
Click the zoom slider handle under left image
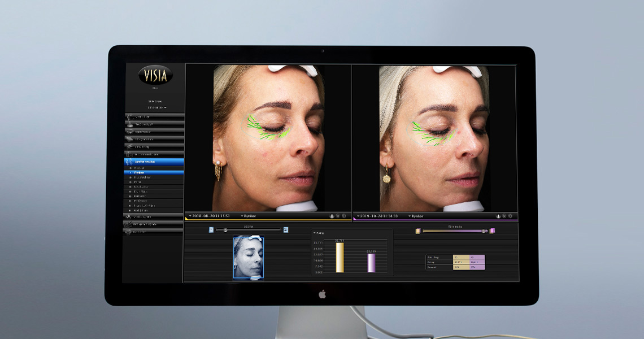(x=225, y=230)
